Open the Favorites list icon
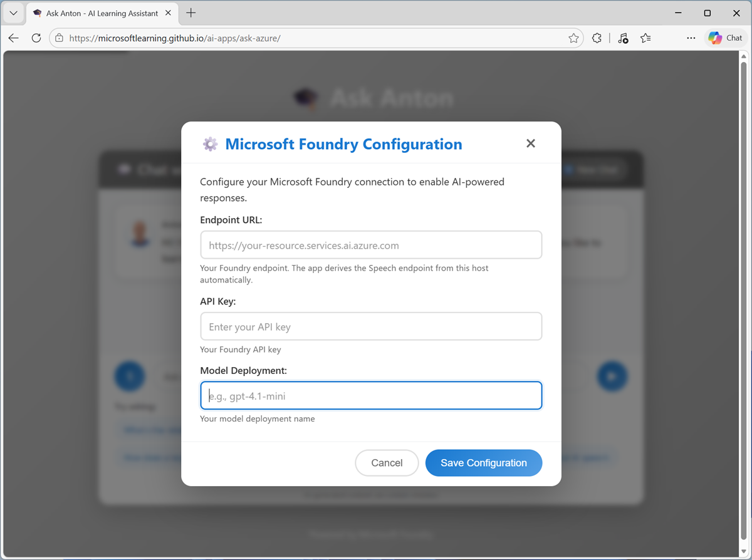 click(646, 38)
